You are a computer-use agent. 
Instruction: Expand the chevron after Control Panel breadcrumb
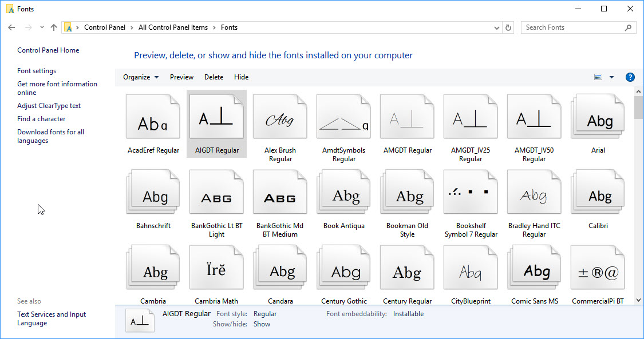pos(132,27)
